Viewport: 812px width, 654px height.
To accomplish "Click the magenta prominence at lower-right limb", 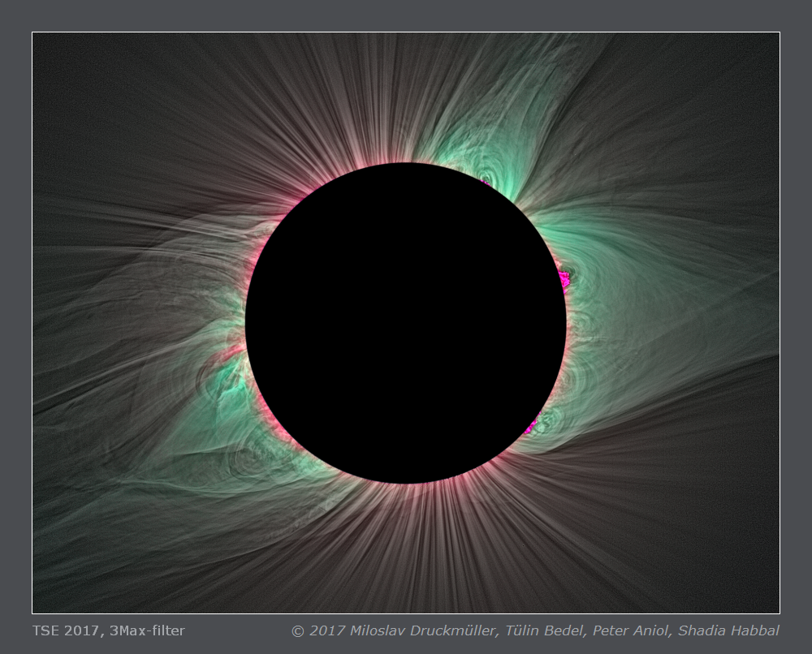I will pyautogui.click(x=533, y=424).
